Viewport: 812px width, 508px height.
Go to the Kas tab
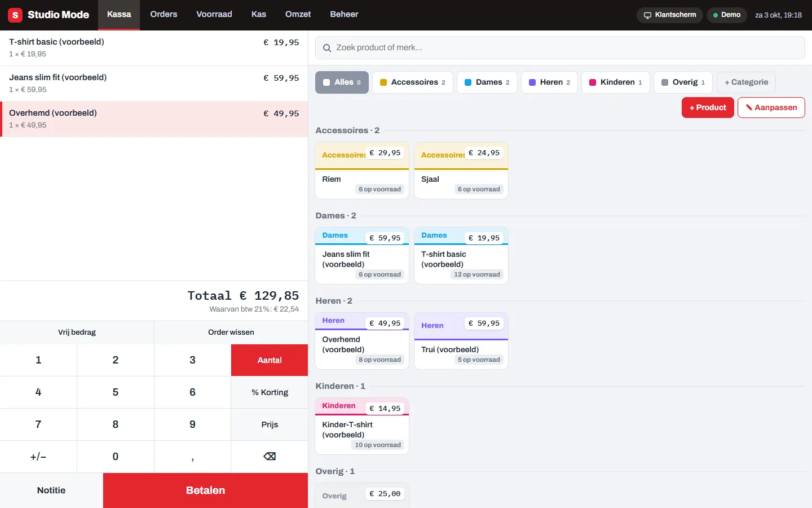click(259, 15)
